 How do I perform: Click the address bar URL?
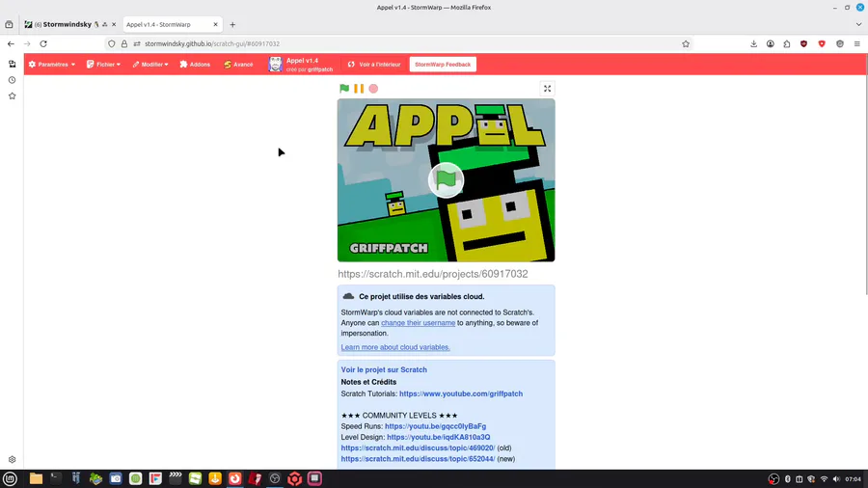(x=212, y=43)
